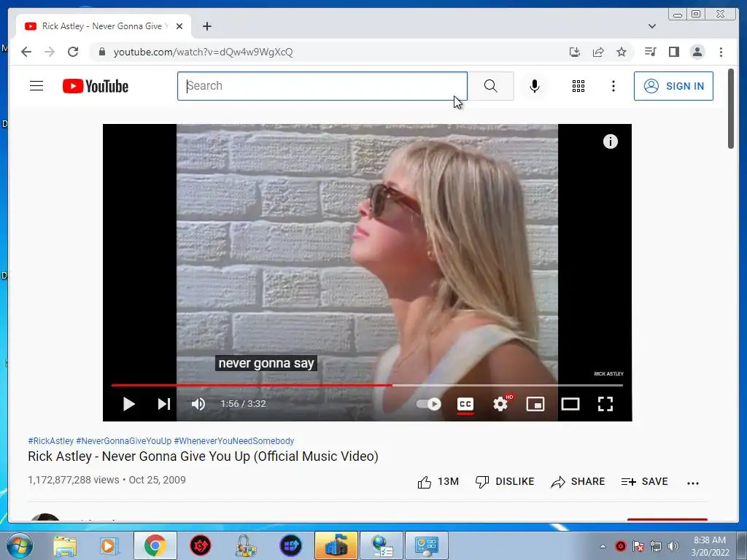Like the video with thumbs up
The height and width of the screenshot is (560, 747).
pyautogui.click(x=438, y=482)
